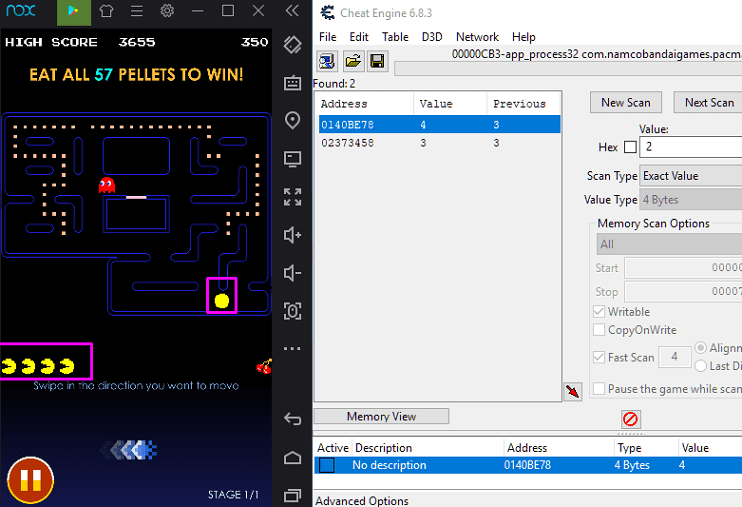742x507 pixels.
Task: Collapse the Nox sidebar with double chevron
Action: point(292,10)
